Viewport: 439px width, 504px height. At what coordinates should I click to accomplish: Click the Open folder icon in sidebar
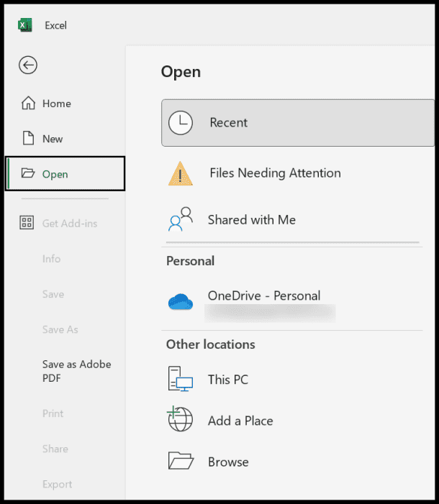(x=28, y=174)
